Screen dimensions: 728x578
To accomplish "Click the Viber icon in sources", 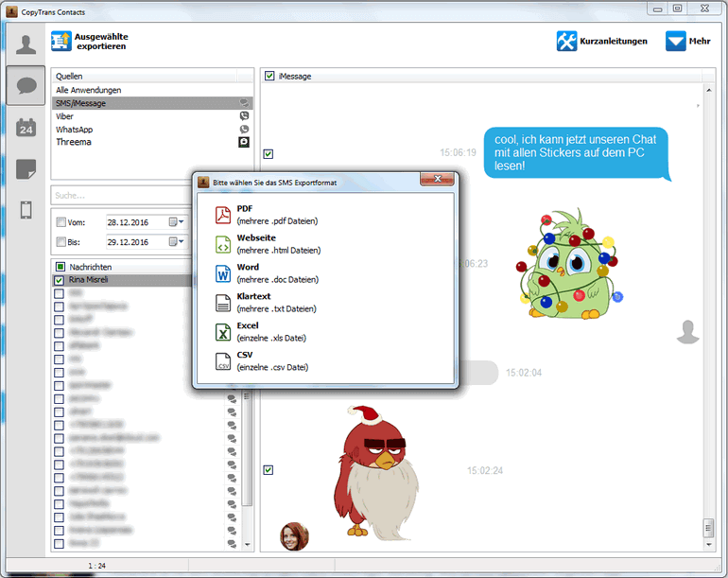I will point(244,116).
